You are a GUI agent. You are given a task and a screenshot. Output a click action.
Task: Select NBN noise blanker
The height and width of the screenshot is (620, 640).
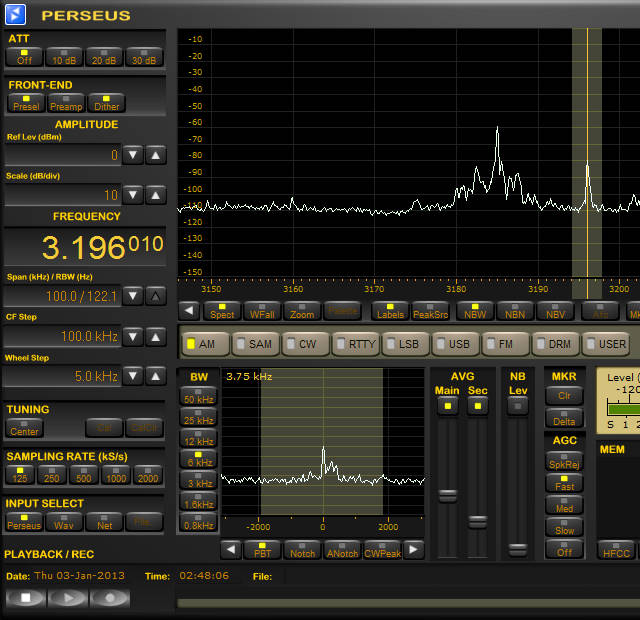tap(515, 311)
